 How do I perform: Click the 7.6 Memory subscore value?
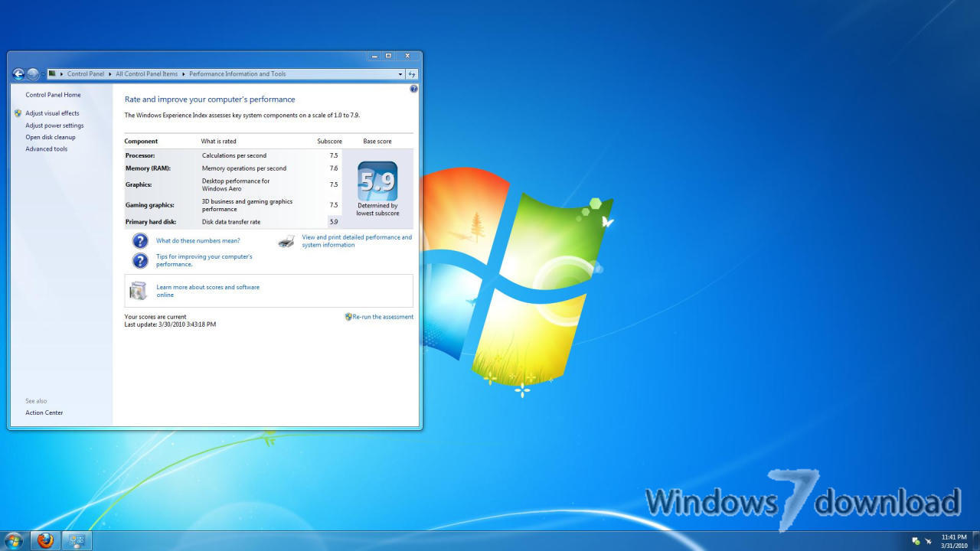coord(334,168)
